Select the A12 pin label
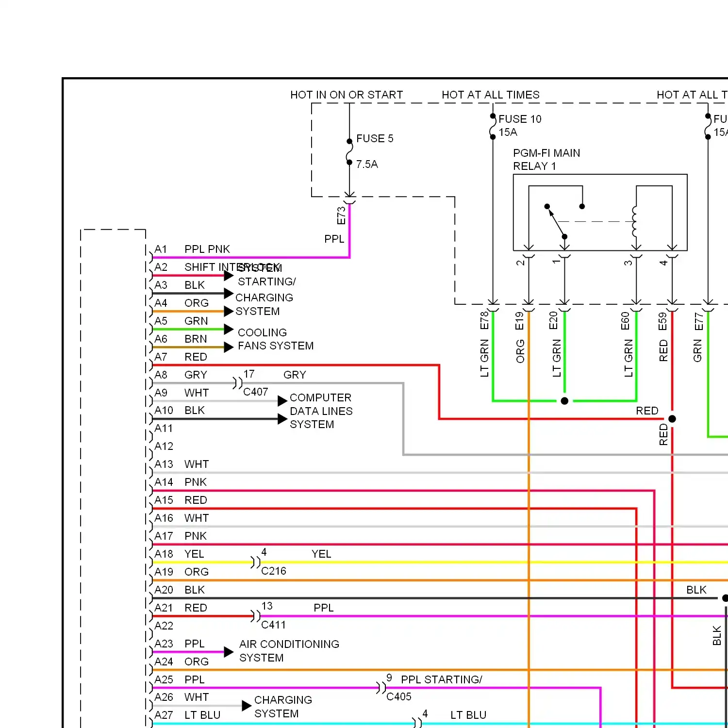Screen dimensions: 728x728 164,446
